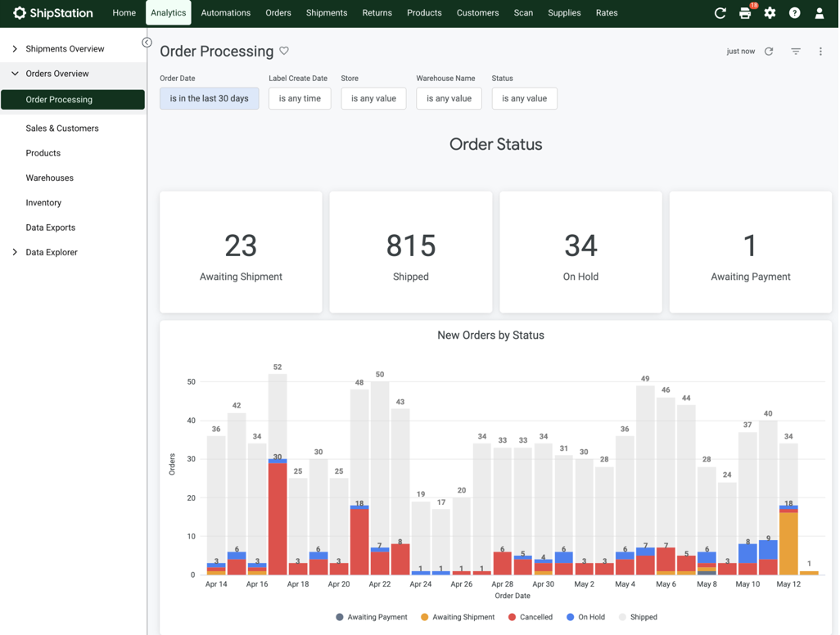
Task: Open Label Create Date filter dropdown
Action: click(300, 98)
